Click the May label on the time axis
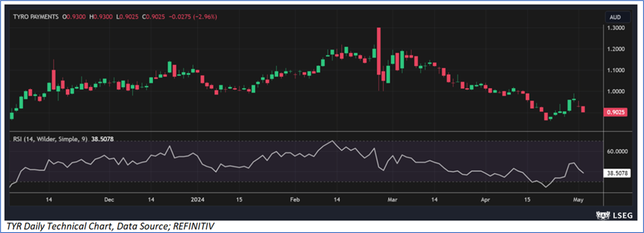 coord(579,200)
